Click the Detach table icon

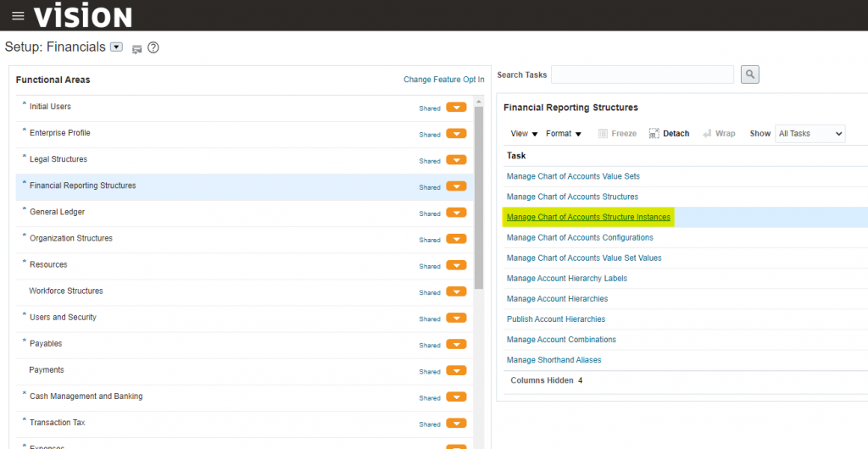tap(669, 134)
